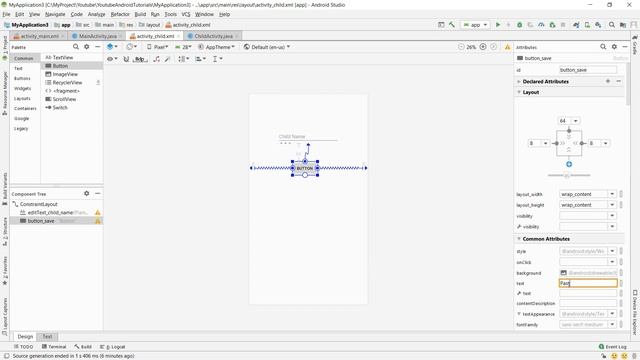
Task: Open the VCS menu
Action: 186,14
